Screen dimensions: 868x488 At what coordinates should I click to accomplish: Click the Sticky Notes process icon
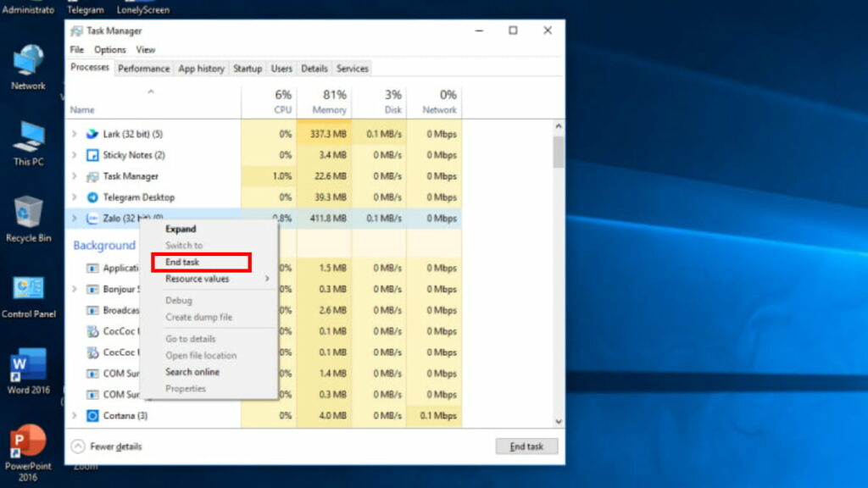click(x=92, y=155)
